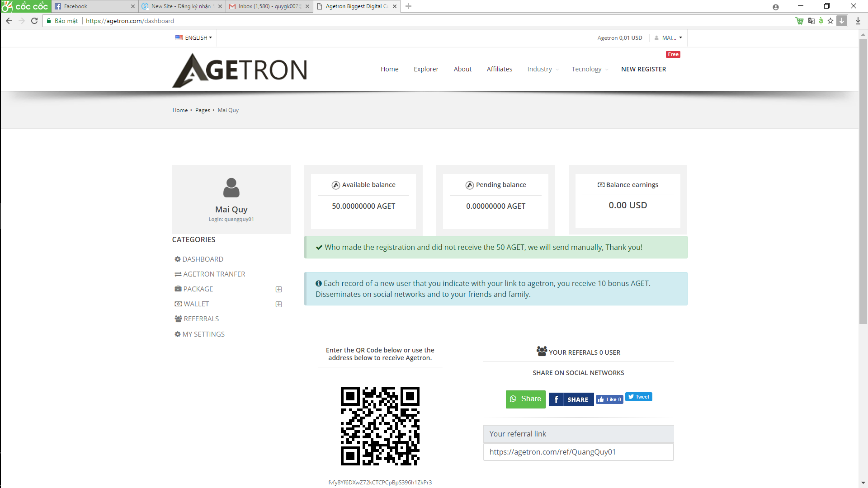Image resolution: width=868 pixels, height=488 pixels.
Task: Click the translate page icon in address bar
Action: point(811,21)
